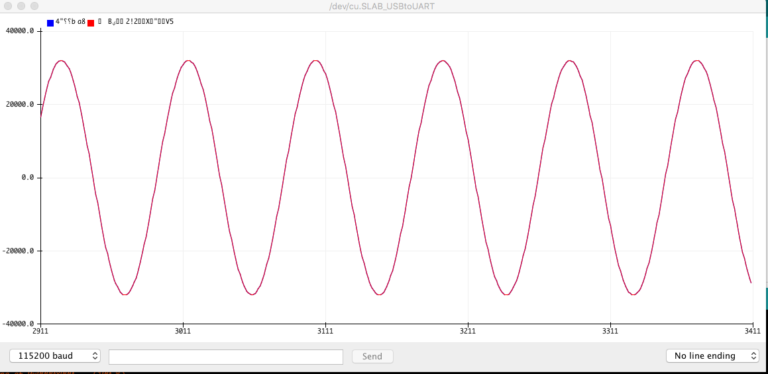Click the 3311 x-axis label

click(x=610, y=331)
